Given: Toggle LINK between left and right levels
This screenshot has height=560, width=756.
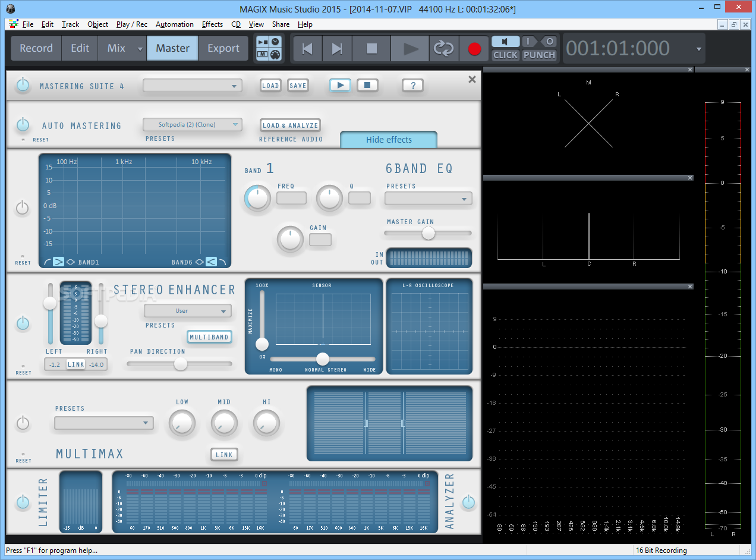Looking at the screenshot, I should point(76,364).
